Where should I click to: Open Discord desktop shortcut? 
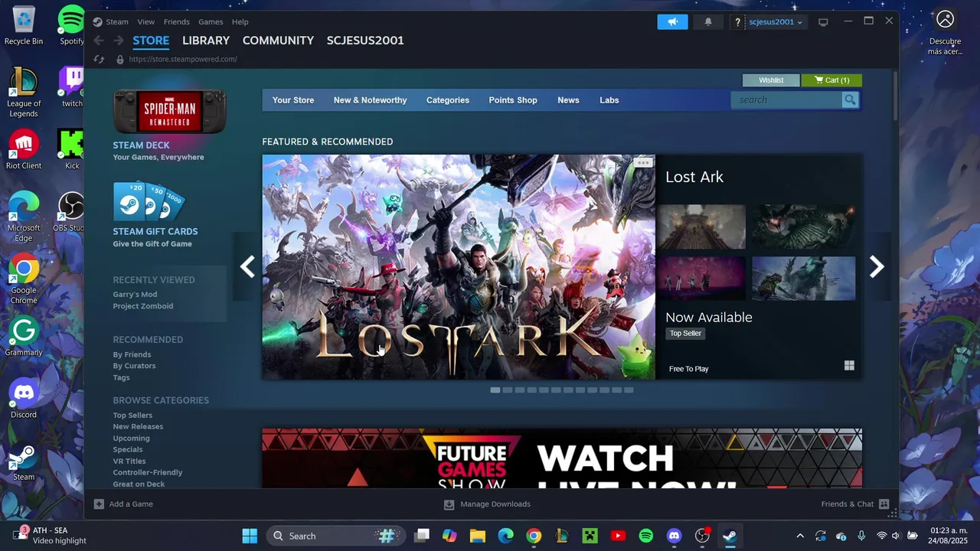pyautogui.click(x=24, y=399)
